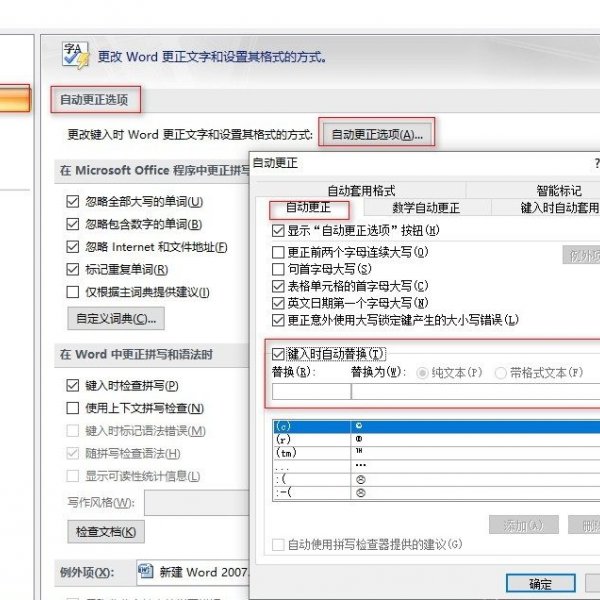The image size is (600, 600).
Task: Confirm the dialog with 确定
Action: pyautogui.click(x=540, y=582)
